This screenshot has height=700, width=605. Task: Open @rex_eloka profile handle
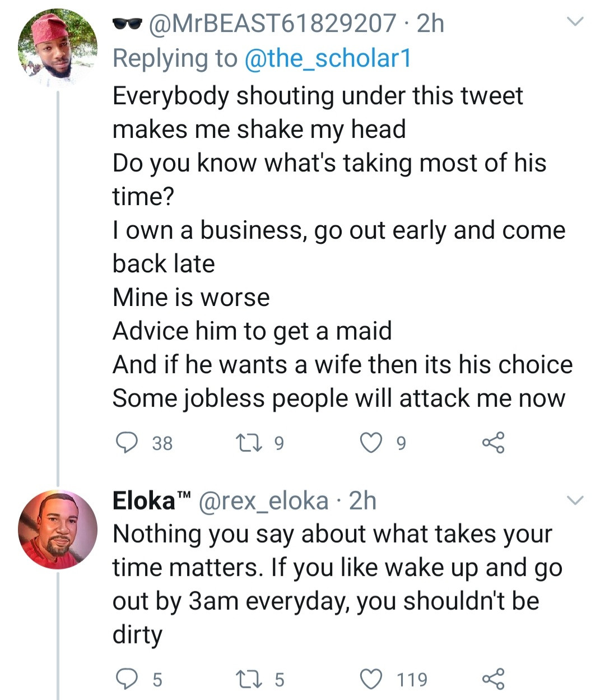[263, 500]
